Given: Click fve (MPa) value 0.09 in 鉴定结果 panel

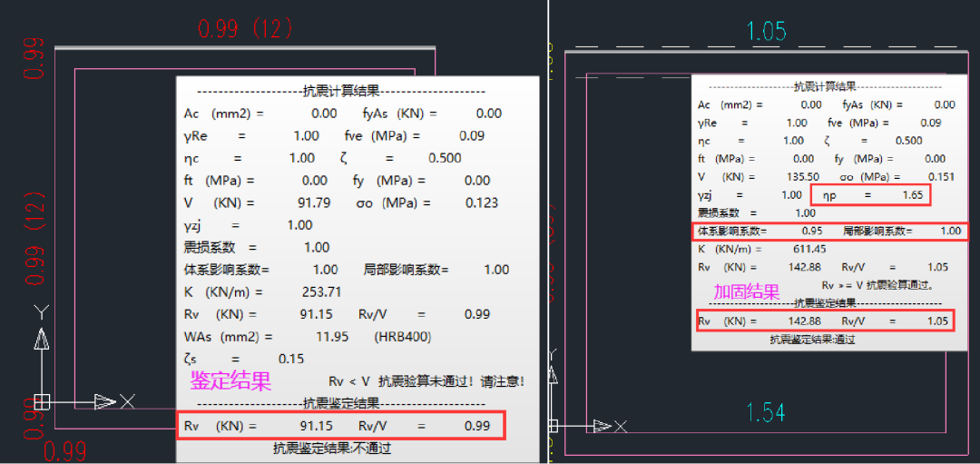Looking at the screenshot, I should point(471,135).
